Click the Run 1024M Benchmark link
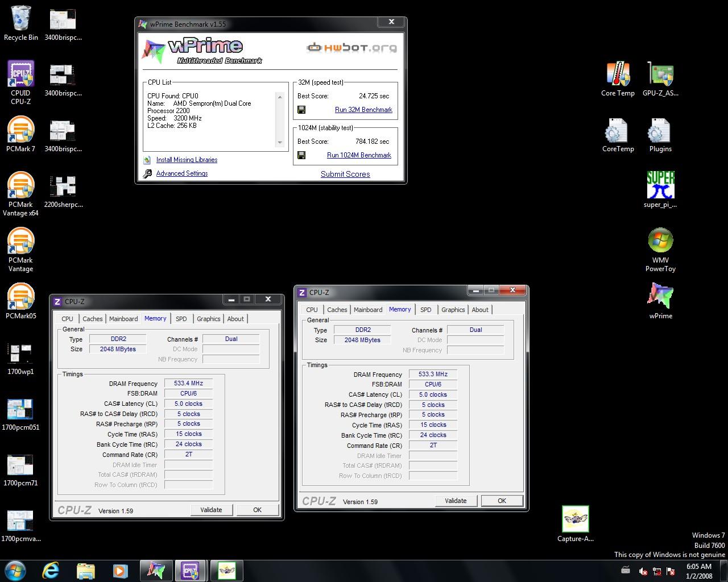728x582 pixels. (359, 155)
